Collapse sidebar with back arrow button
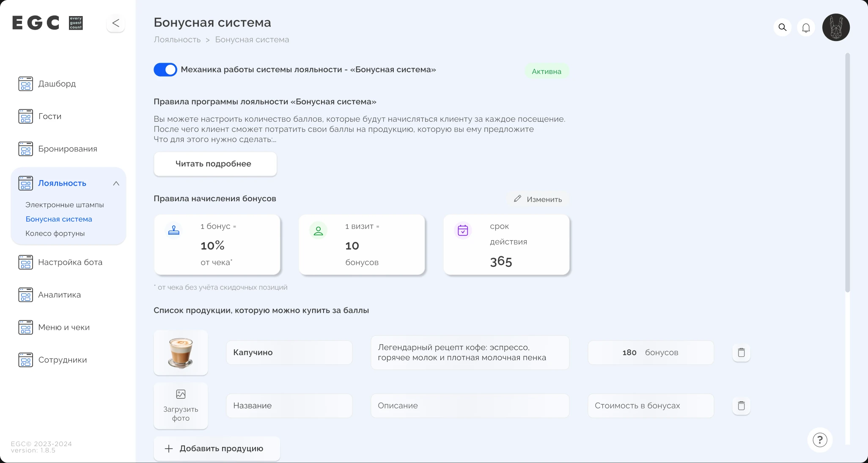 115,23
